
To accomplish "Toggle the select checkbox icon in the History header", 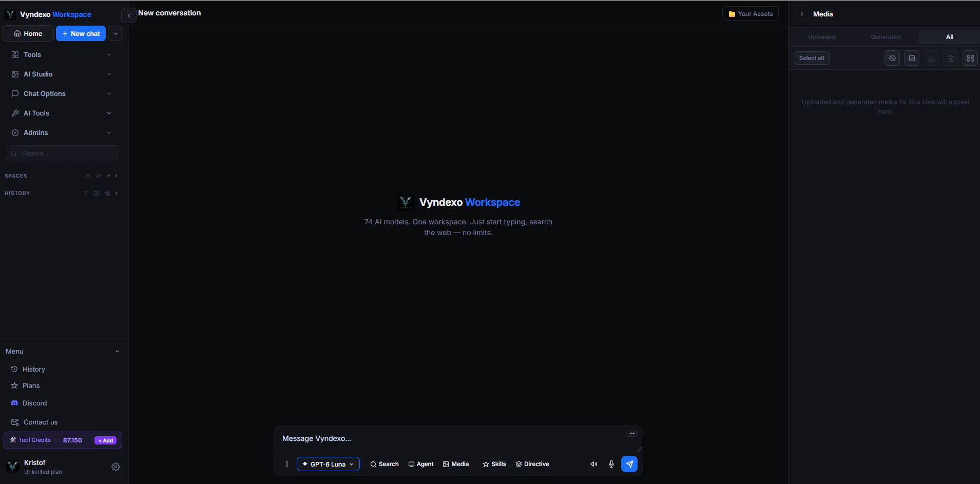I will (x=96, y=193).
